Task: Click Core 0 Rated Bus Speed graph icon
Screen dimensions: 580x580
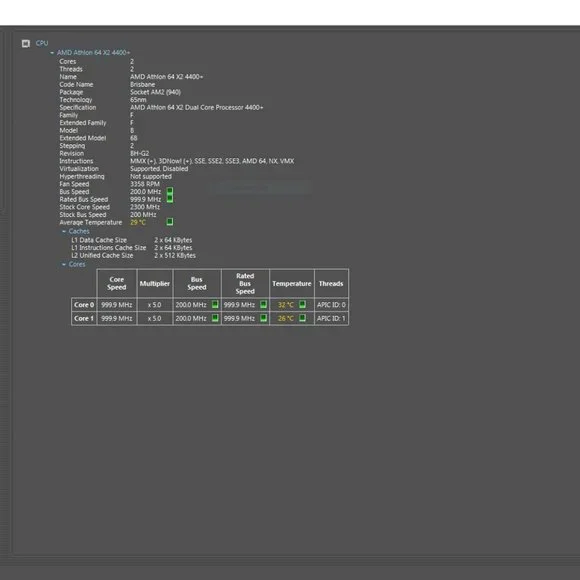Action: (263, 304)
